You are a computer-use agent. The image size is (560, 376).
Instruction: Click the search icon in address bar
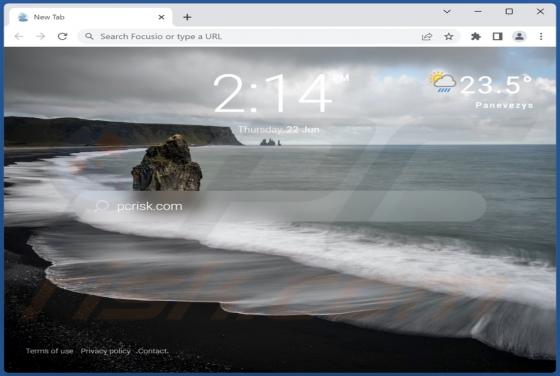click(x=89, y=36)
